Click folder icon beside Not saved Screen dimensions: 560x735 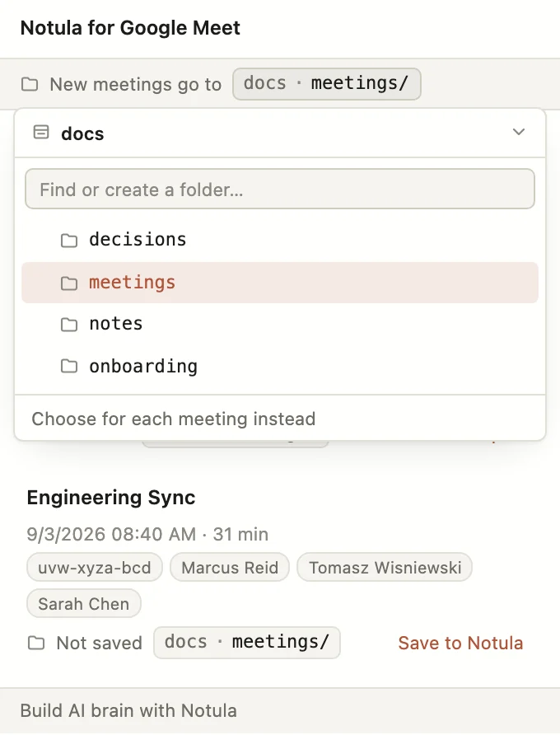(36, 643)
